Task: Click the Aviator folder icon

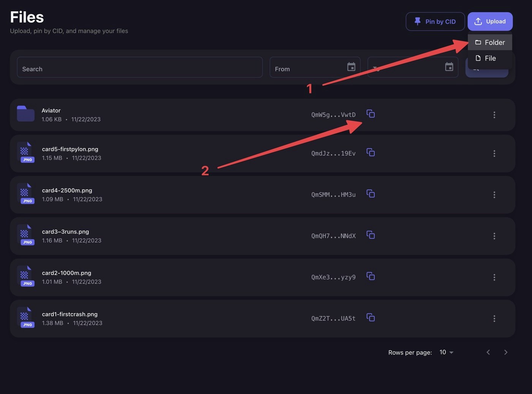Action: [25, 113]
